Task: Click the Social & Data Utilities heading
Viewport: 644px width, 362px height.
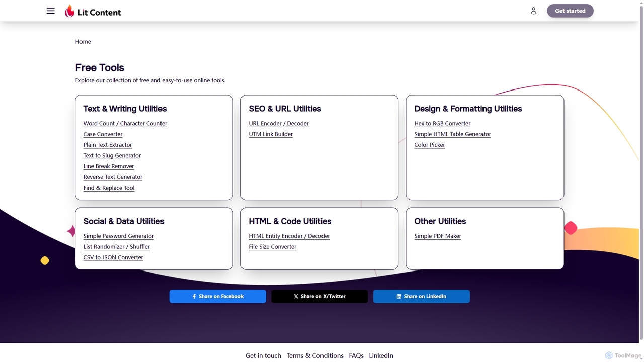Action: pyautogui.click(x=124, y=221)
